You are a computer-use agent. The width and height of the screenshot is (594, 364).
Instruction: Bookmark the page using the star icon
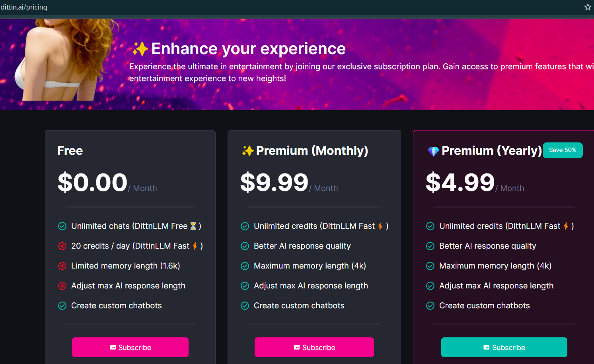click(588, 7)
